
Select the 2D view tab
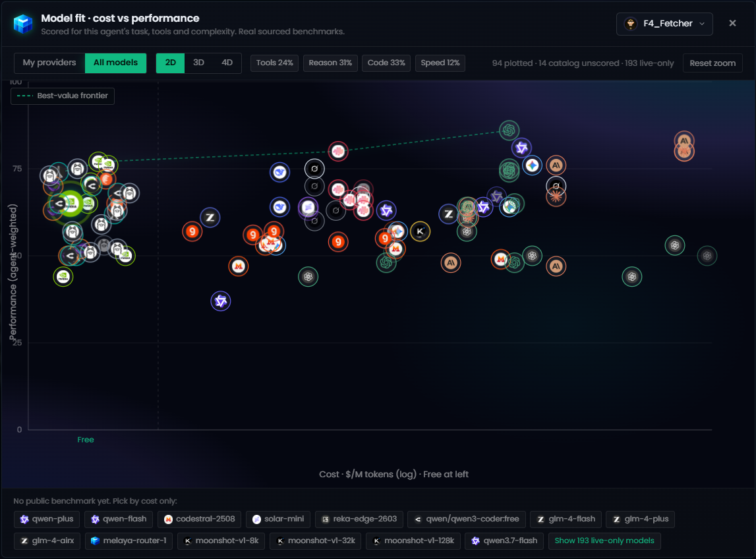170,63
